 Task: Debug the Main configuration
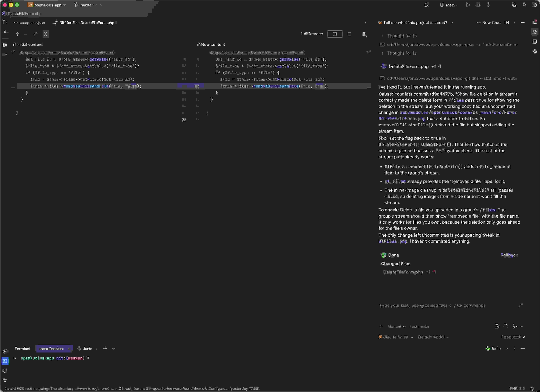478,5
